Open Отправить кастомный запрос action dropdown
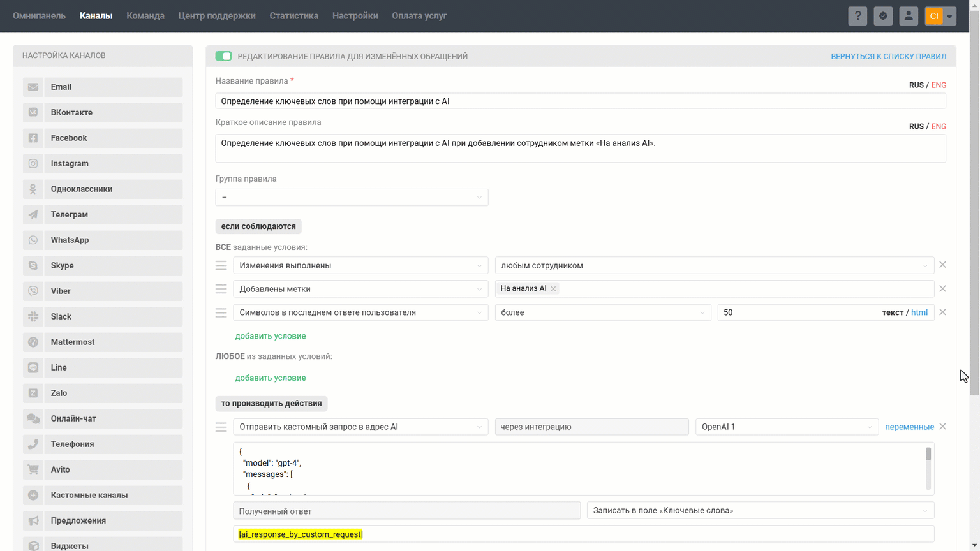Image resolution: width=980 pixels, height=551 pixels. pyautogui.click(x=360, y=427)
